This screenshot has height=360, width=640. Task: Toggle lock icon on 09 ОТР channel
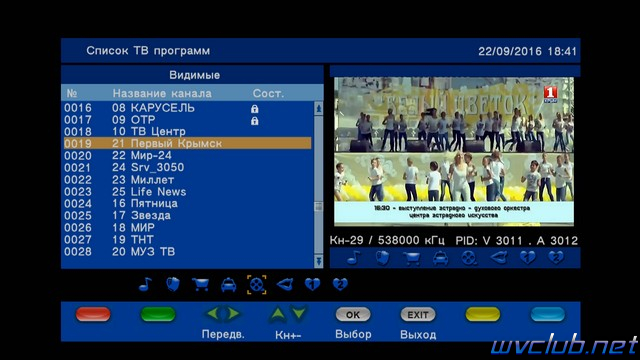tap(255, 121)
